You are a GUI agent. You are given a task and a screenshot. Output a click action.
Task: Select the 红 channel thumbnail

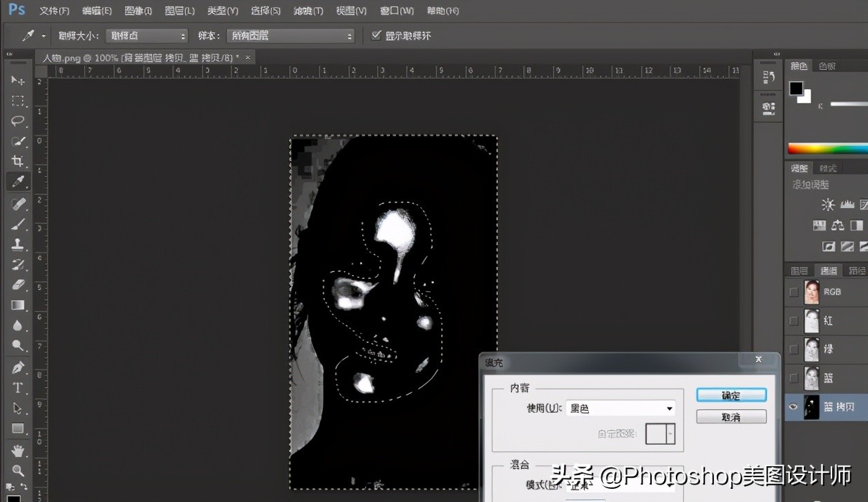coord(812,320)
